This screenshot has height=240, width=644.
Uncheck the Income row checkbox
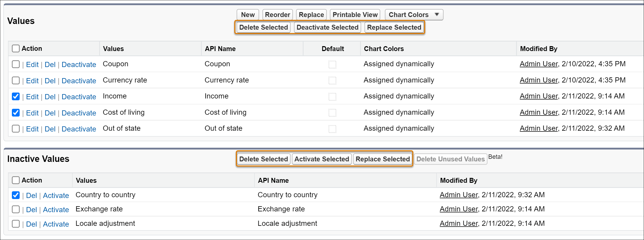[x=16, y=96]
